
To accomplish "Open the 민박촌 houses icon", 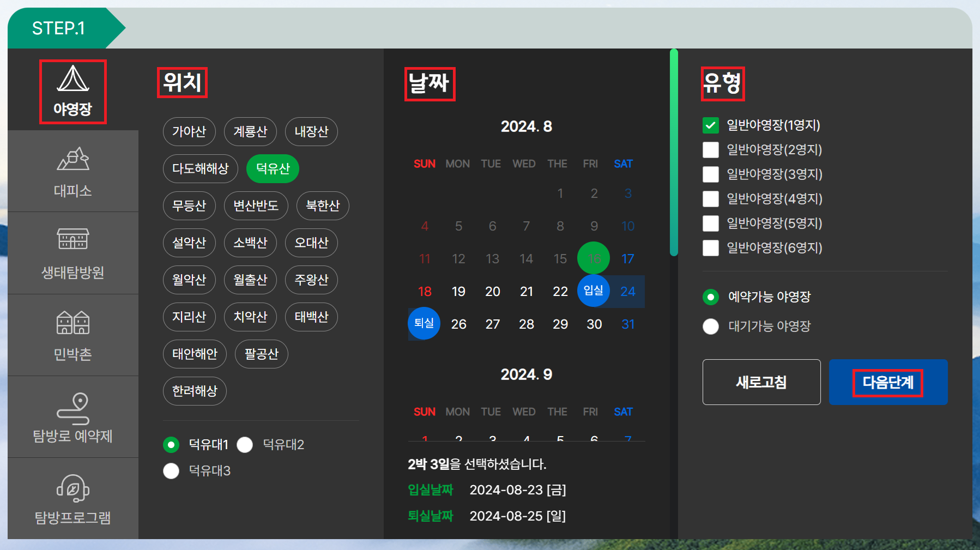I will pos(73,322).
